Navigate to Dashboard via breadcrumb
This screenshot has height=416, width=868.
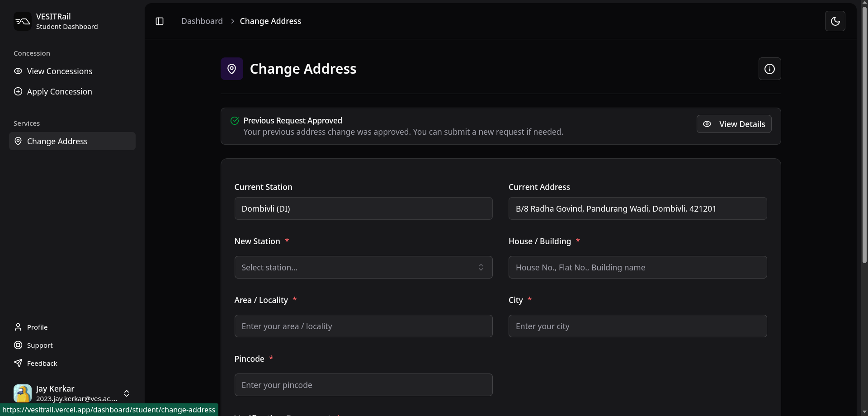(202, 21)
